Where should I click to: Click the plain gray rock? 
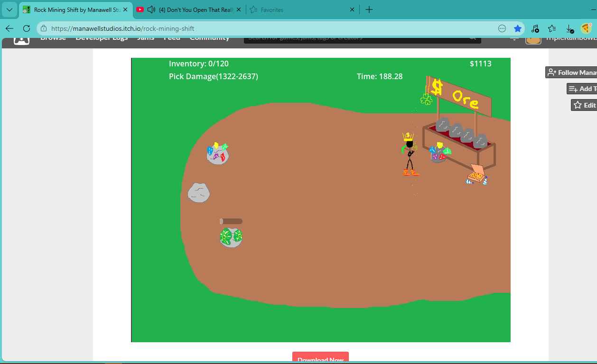(x=199, y=193)
